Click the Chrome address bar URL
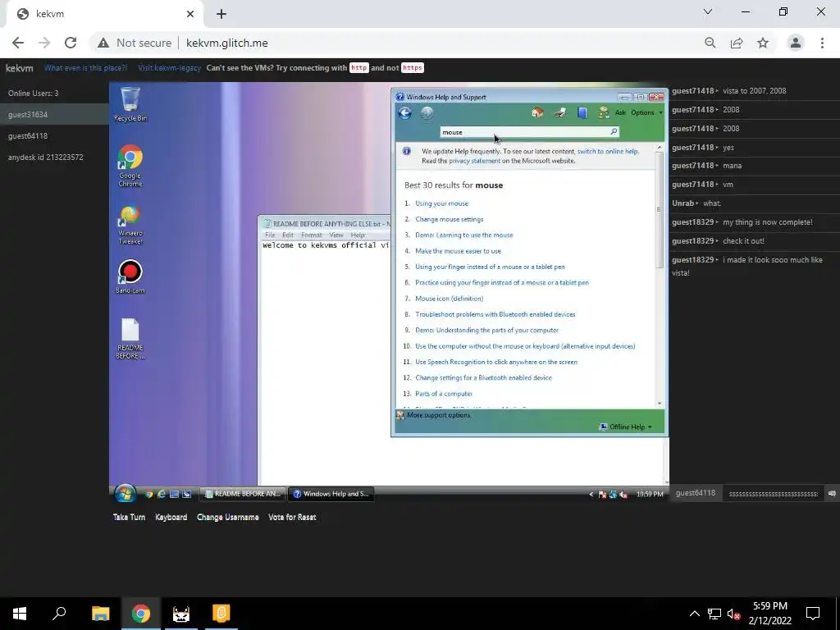The height and width of the screenshot is (630, 840). point(226,43)
